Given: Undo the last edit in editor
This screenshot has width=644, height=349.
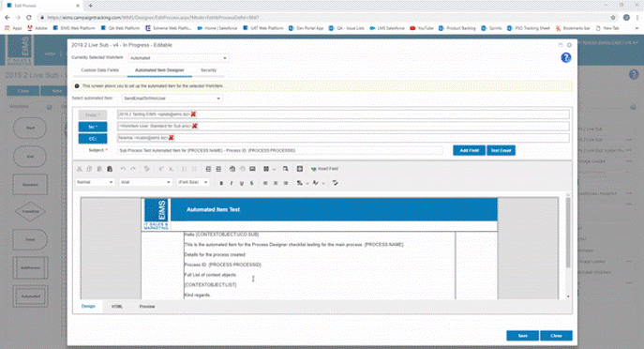Looking at the screenshot, I should [x=123, y=169].
